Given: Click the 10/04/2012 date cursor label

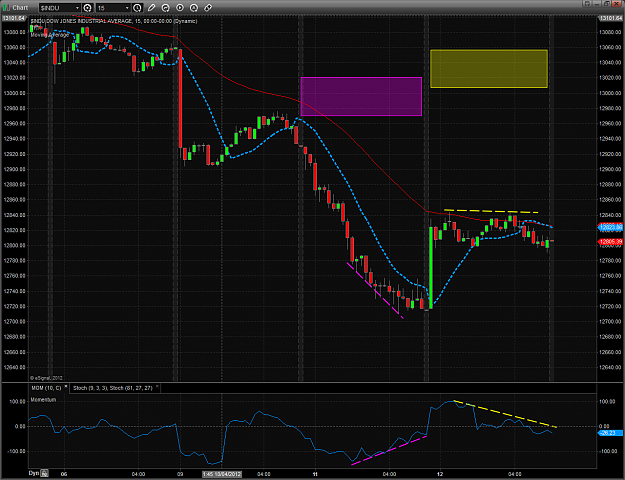Looking at the screenshot, I should [x=222, y=474].
